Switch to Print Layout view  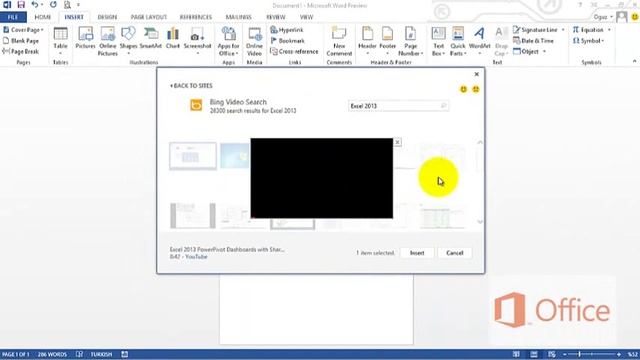534,354
